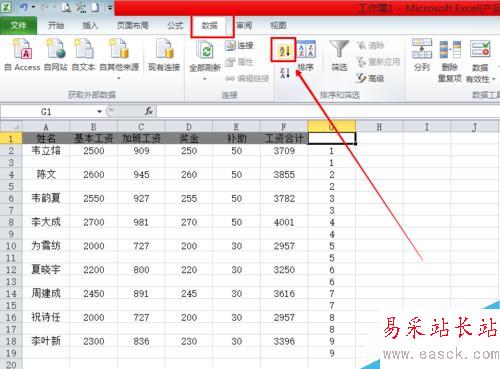Click cell containing 李大成

point(46,222)
